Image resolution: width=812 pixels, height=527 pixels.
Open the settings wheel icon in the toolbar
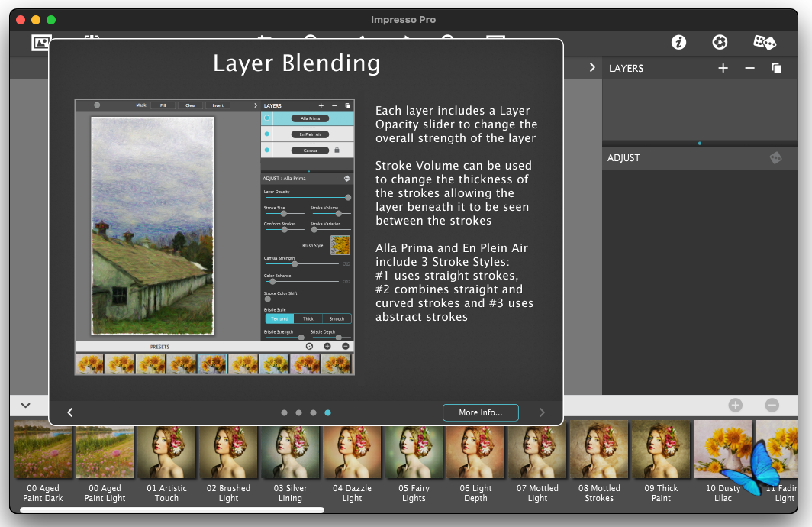click(720, 42)
